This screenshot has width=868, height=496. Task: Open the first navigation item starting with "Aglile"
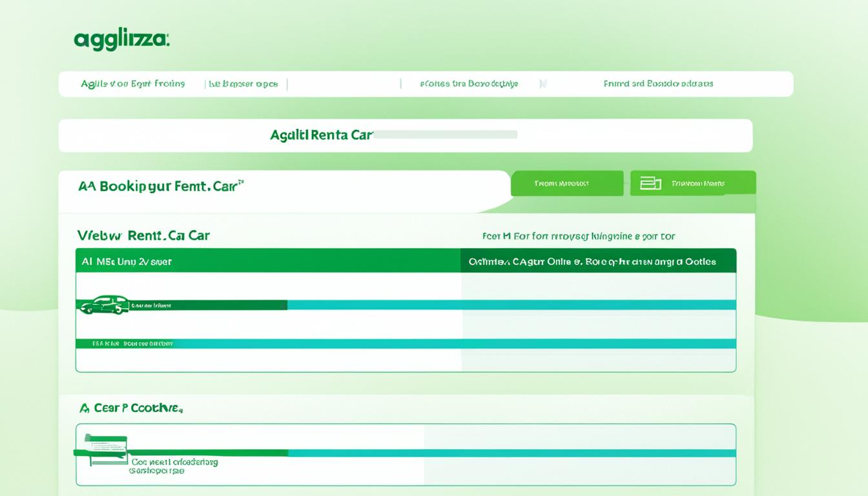pyautogui.click(x=133, y=84)
